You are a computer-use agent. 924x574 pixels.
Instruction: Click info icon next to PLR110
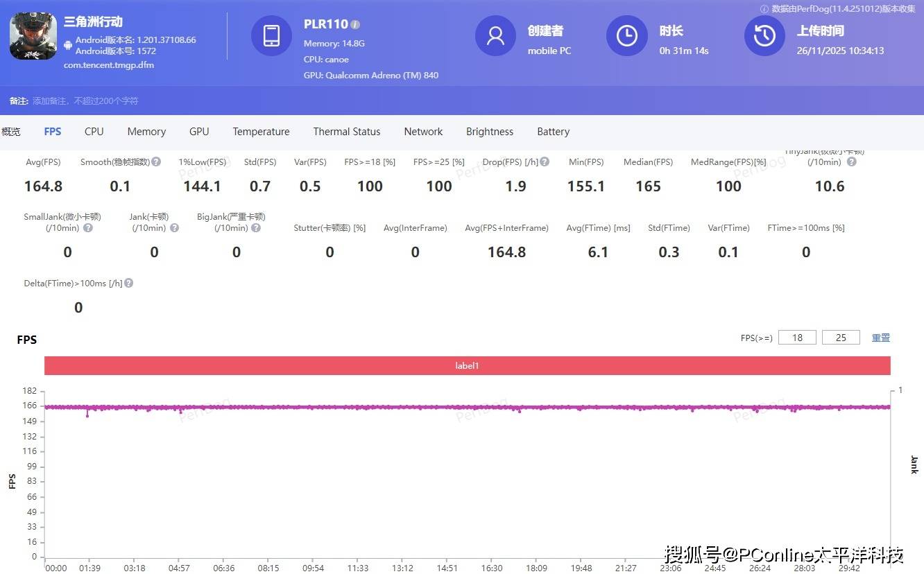(355, 24)
